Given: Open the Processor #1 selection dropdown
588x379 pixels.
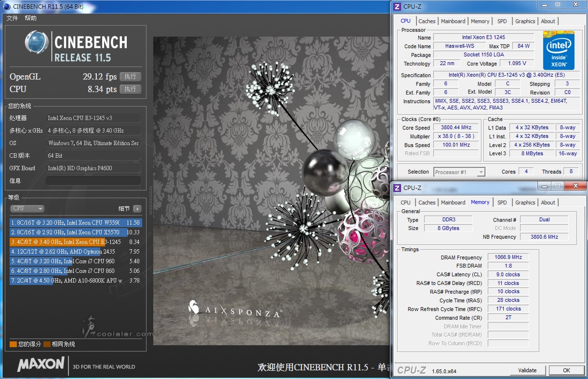Looking at the screenshot, I should click(x=459, y=172).
